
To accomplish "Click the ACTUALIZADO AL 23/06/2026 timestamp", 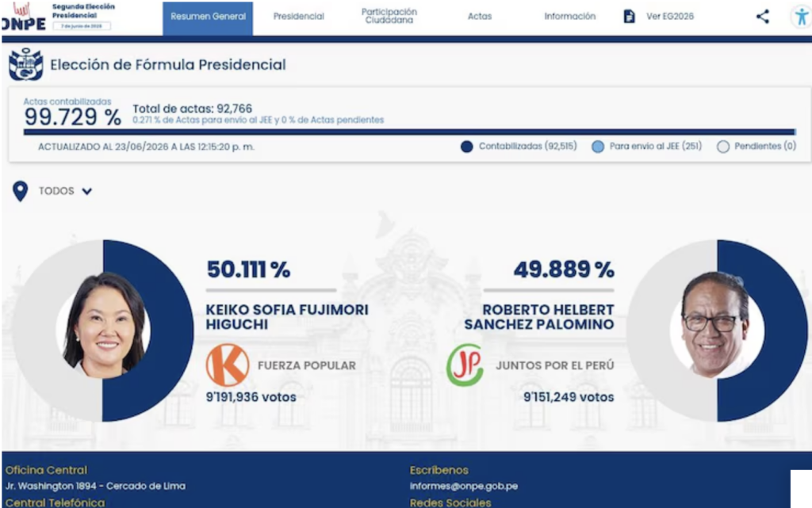I will [146, 147].
